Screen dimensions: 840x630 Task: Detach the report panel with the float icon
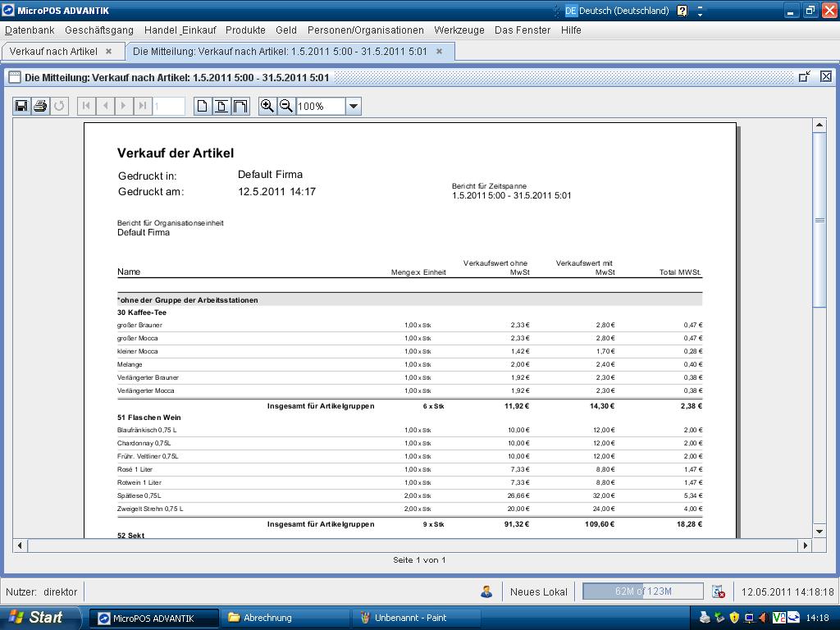tap(805, 77)
